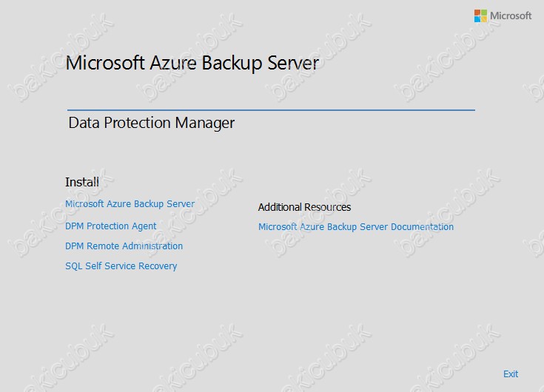The image size is (544, 392).
Task: Click the first link under the Install heading
Action: [x=130, y=204]
